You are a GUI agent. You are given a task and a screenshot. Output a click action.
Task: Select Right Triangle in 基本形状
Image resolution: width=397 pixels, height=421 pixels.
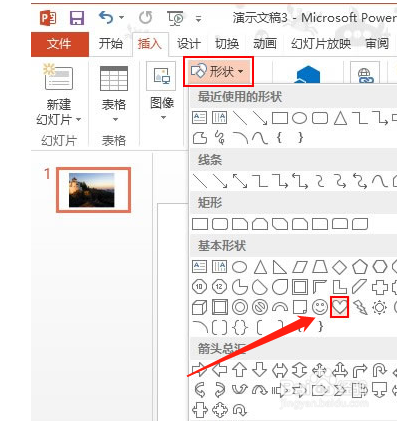pyautogui.click(x=280, y=267)
